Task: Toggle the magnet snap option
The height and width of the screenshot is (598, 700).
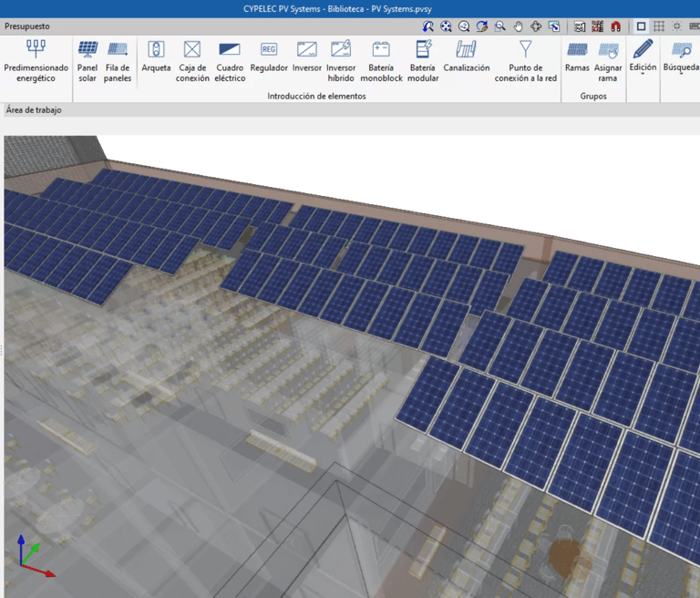Action: pos(615,26)
